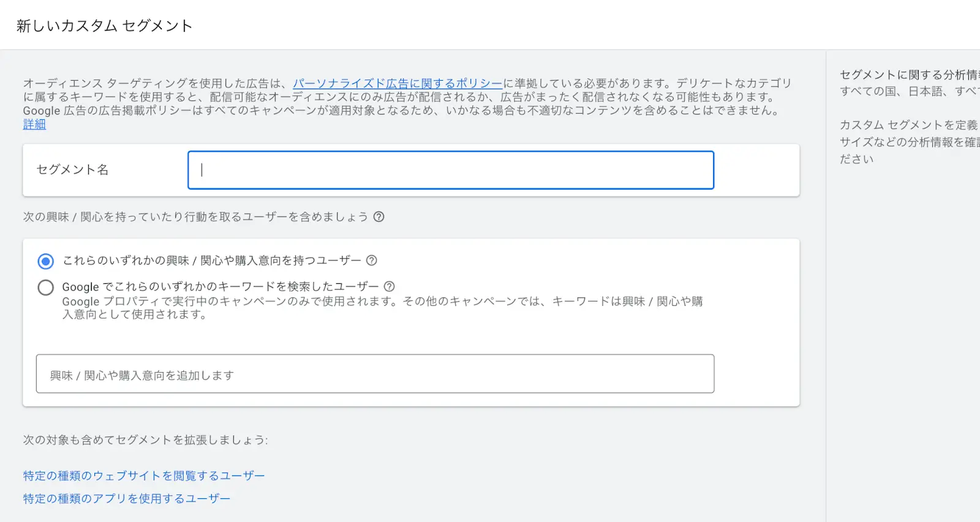Show help tooltip for Google キーワードを検索したユーザー
The width and height of the screenshot is (980, 522).
click(389, 286)
